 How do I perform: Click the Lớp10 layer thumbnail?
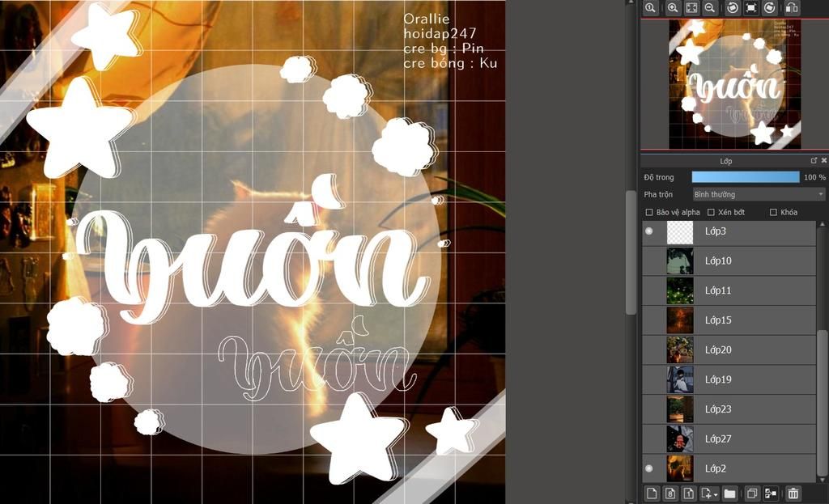click(x=680, y=261)
